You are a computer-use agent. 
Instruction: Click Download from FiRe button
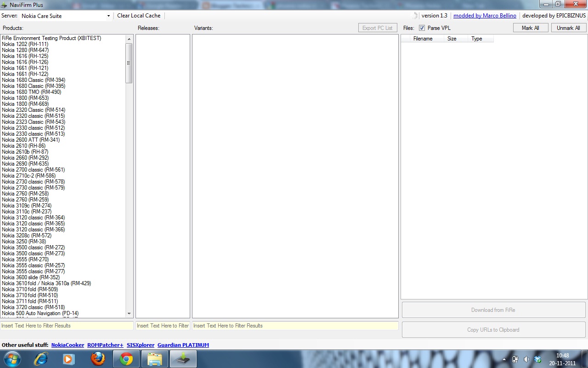[493, 310]
